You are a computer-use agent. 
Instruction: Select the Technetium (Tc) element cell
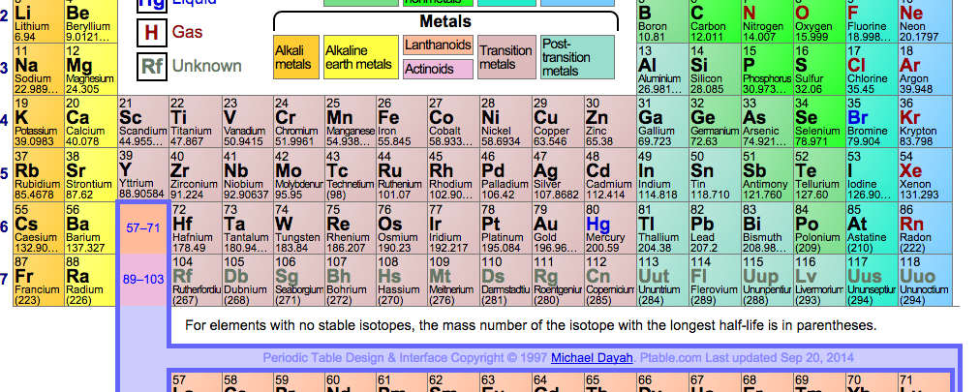[351, 175]
